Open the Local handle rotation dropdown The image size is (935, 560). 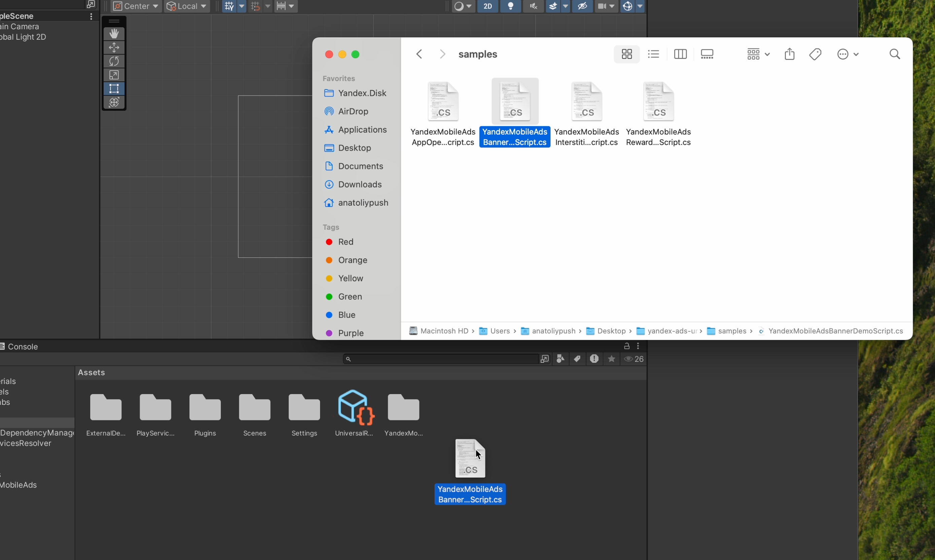tap(187, 6)
